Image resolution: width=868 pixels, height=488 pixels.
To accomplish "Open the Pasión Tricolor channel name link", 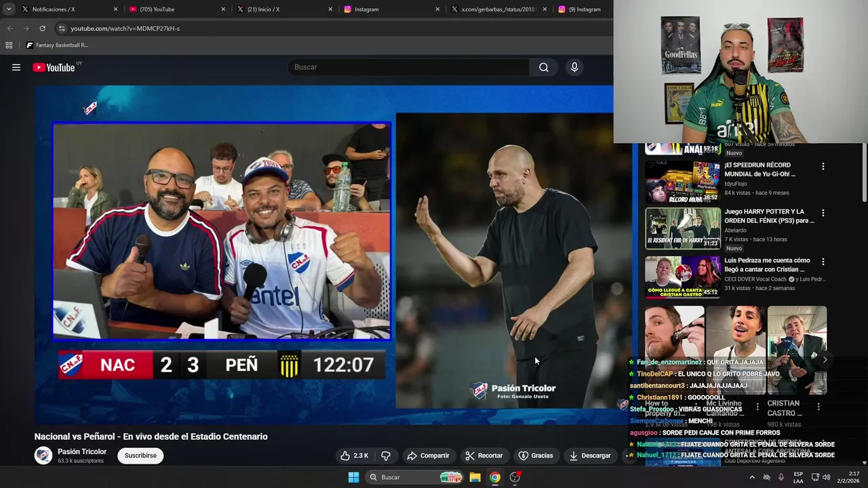I will (82, 451).
